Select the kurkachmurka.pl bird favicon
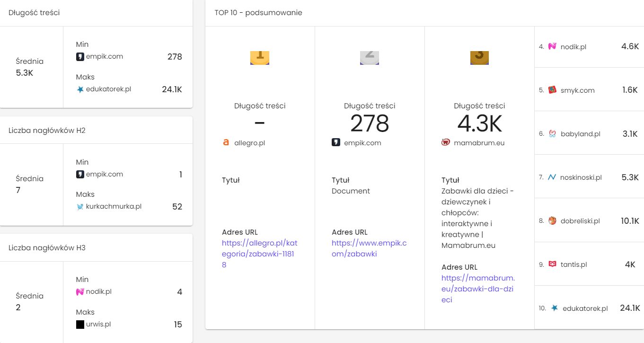Screen dimensions: 644x343 [x=80, y=207]
